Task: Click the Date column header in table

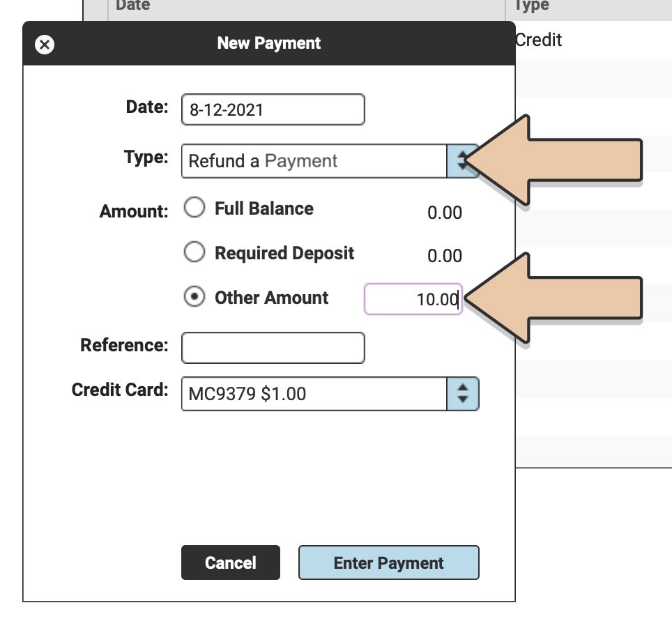Action: click(132, 6)
